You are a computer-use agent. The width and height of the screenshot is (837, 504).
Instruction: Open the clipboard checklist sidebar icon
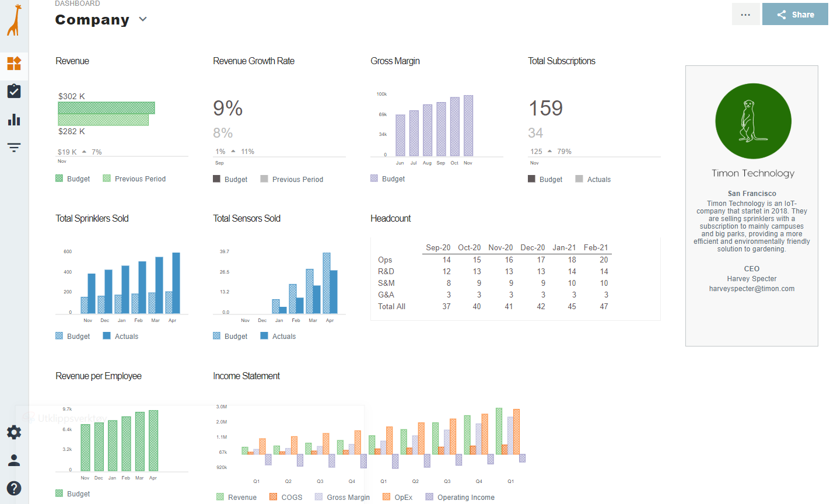(14, 91)
